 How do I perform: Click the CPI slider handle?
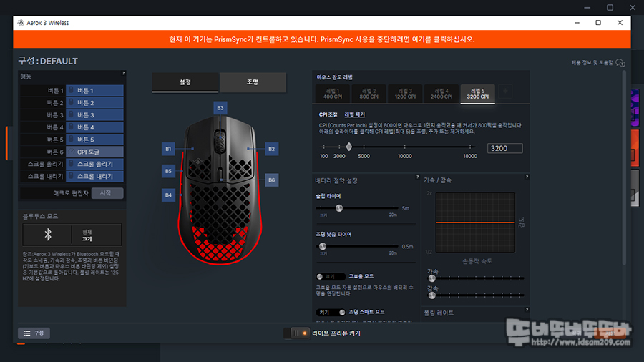(x=348, y=147)
